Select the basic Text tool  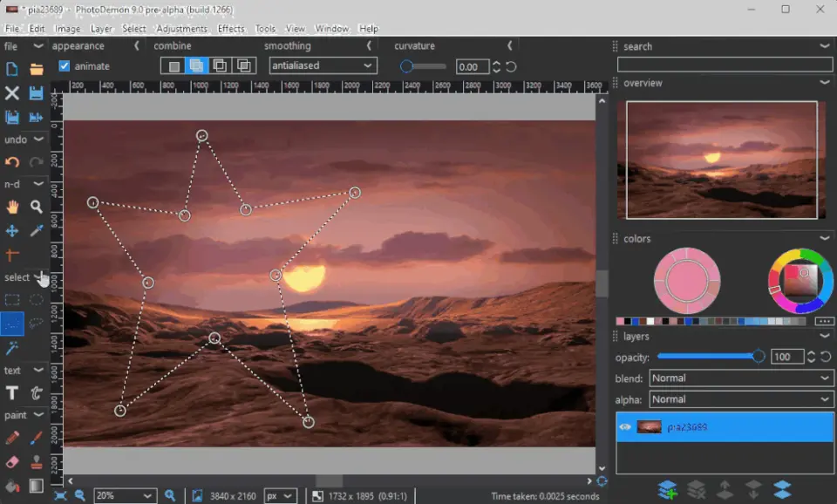pos(11,393)
